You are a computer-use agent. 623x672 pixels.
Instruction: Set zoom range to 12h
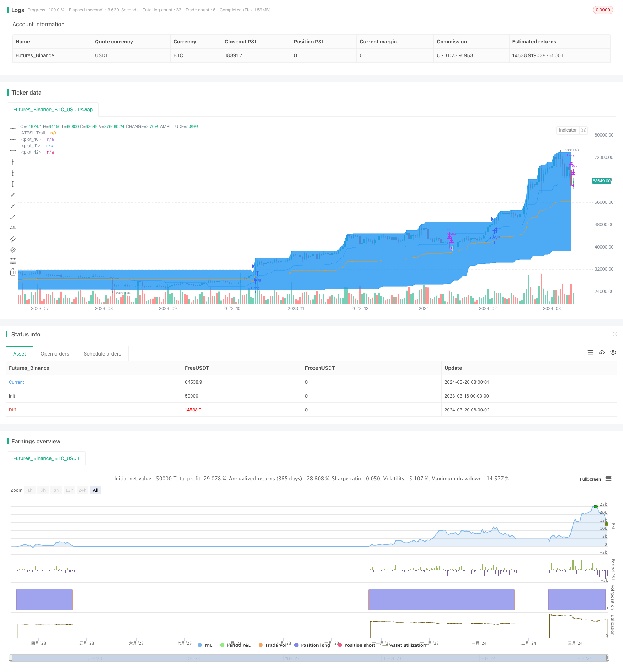pos(69,490)
